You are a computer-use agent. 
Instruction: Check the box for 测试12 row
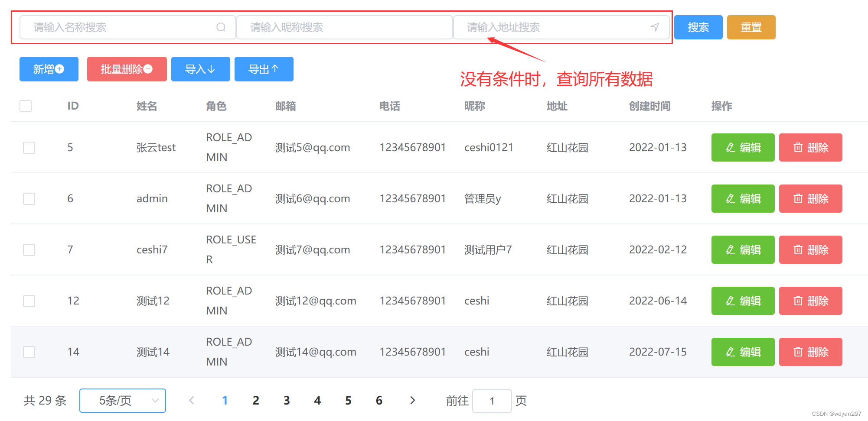coord(29,301)
